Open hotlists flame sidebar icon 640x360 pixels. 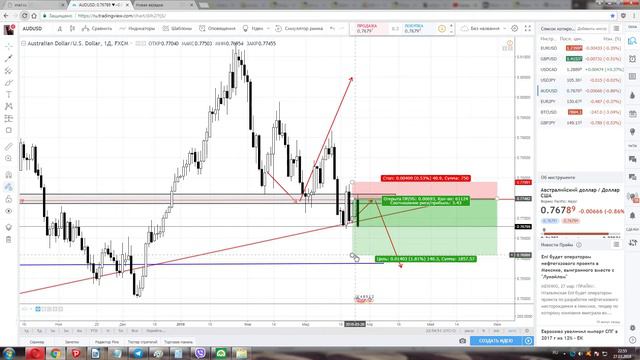[632, 95]
